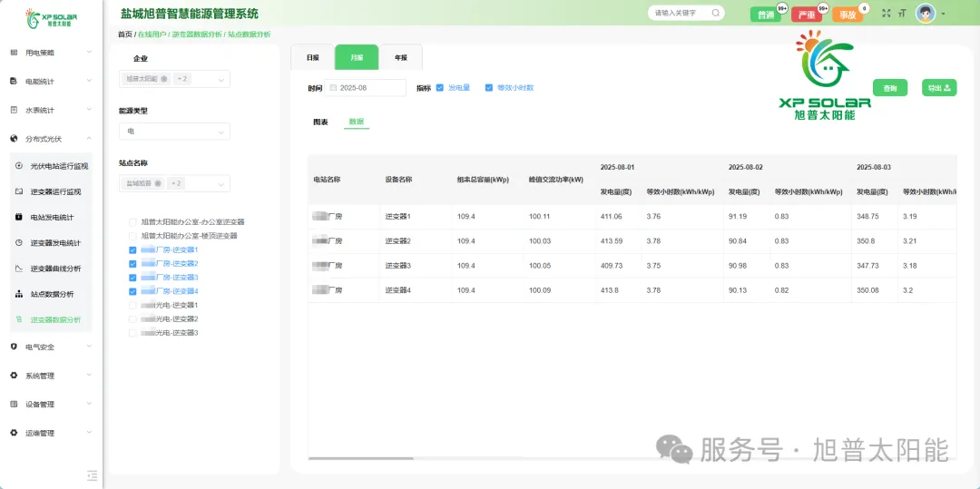Remove the 旭普太阳能 enterprise tag
The width and height of the screenshot is (980, 489).
coord(163,79)
